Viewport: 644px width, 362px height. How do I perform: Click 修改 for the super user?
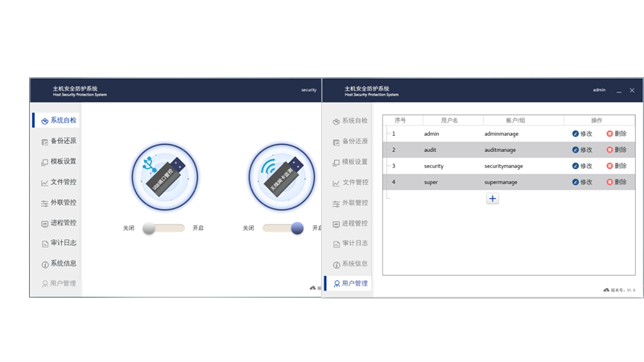pyautogui.click(x=586, y=182)
